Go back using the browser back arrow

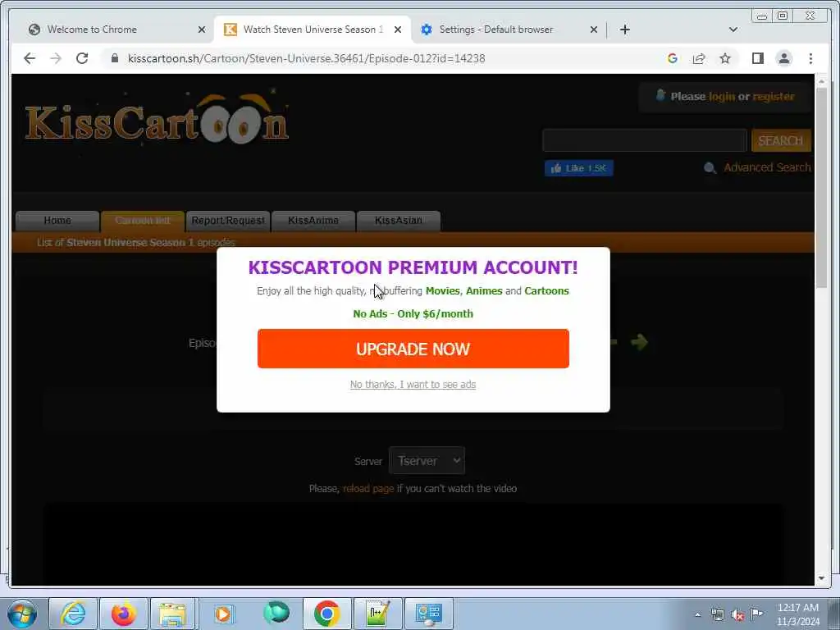[x=30, y=58]
